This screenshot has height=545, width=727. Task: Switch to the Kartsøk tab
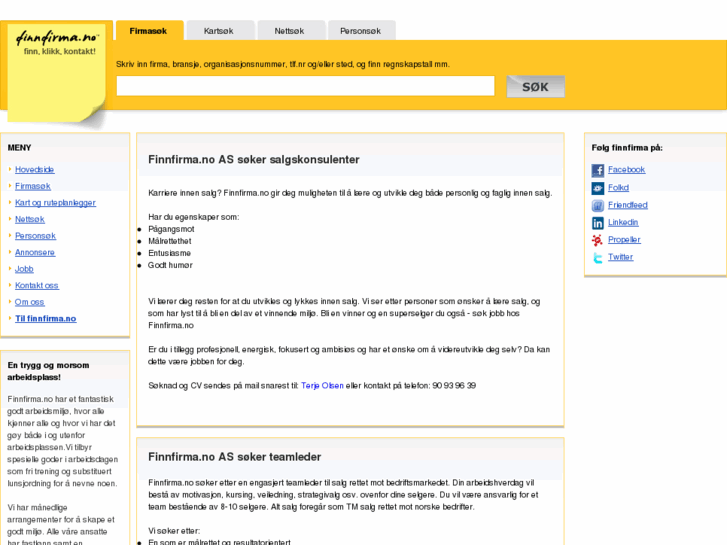coord(219,31)
